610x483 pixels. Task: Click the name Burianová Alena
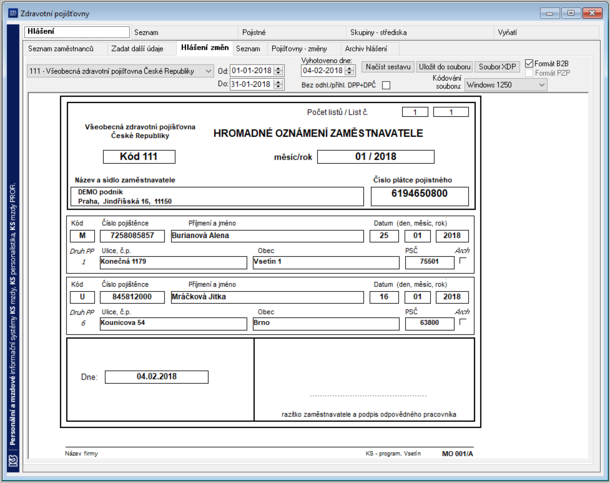coord(267,236)
